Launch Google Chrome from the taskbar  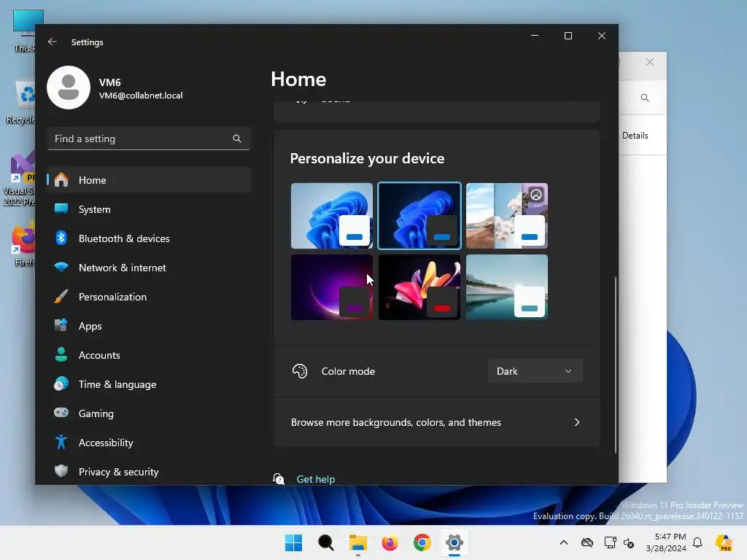click(422, 542)
